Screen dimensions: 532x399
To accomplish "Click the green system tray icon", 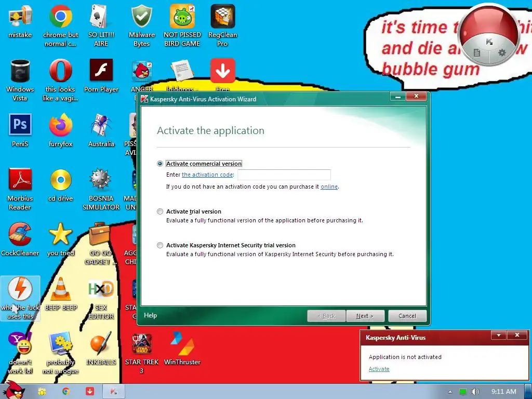I will pos(463,392).
